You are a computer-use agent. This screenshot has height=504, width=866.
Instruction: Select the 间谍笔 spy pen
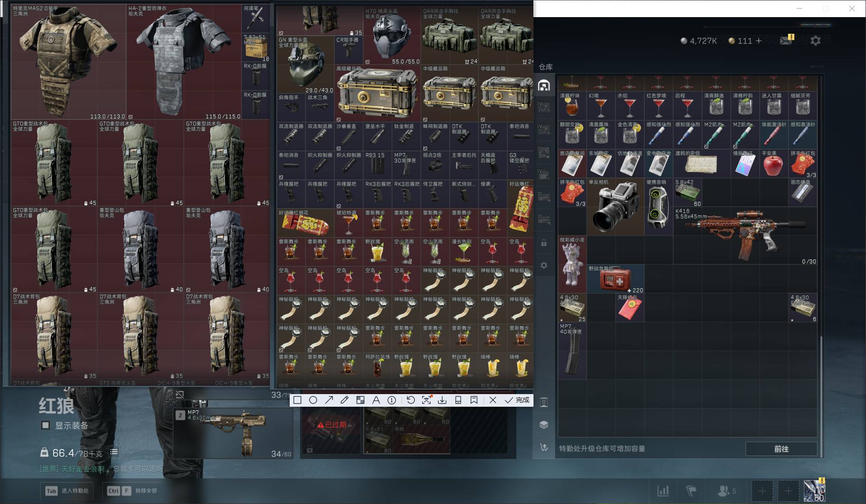[x=255, y=18]
